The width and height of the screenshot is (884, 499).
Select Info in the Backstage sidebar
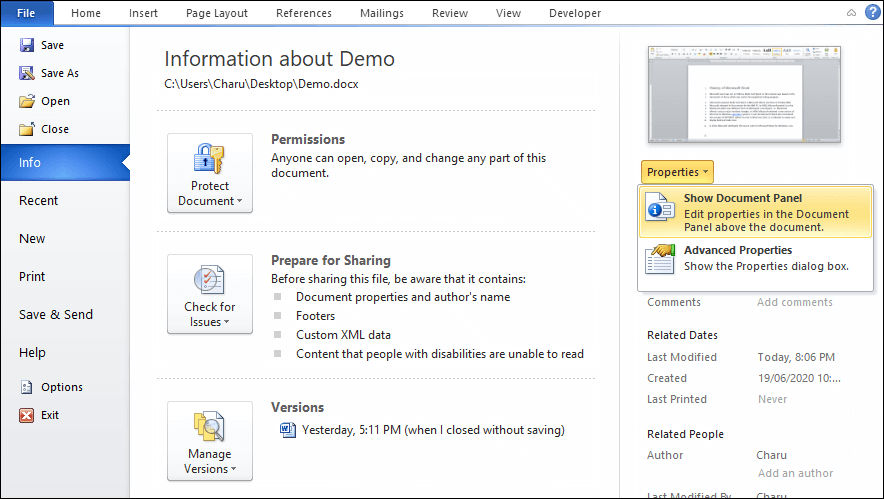tap(65, 162)
